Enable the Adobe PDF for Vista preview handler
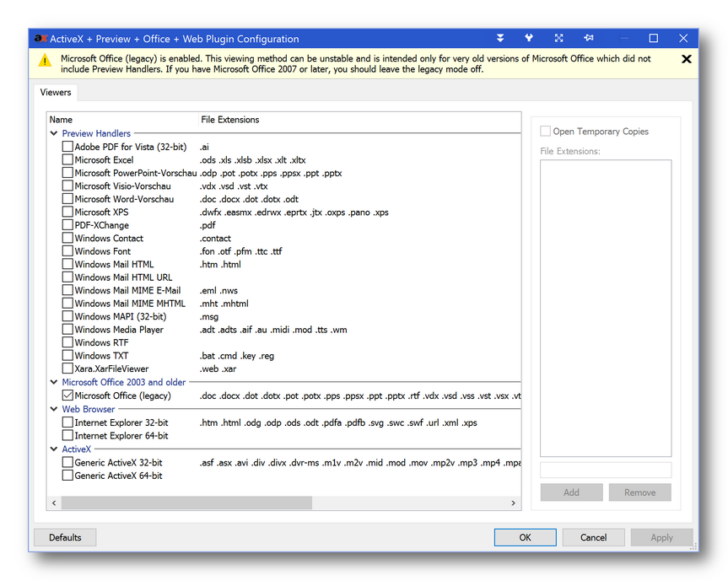The image size is (728, 581). point(66,146)
